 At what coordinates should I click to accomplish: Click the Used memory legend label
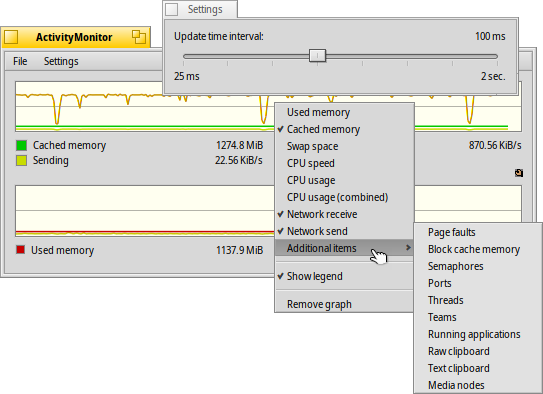[62, 250]
